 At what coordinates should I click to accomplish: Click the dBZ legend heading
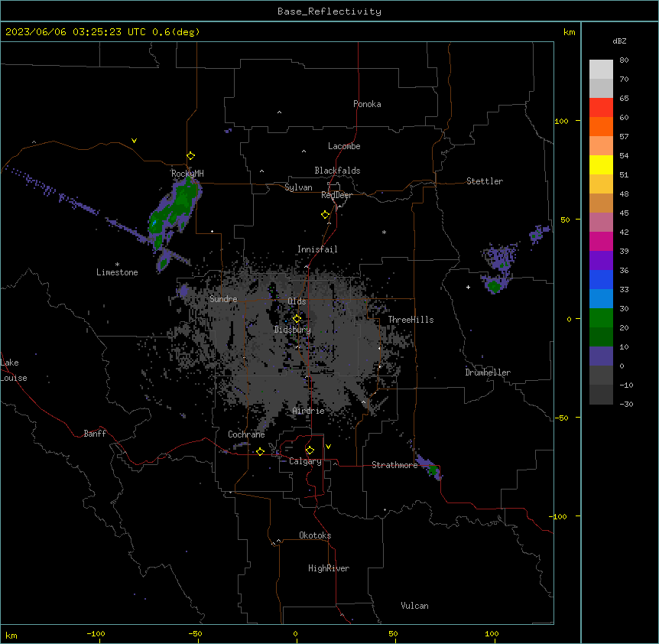pos(619,41)
